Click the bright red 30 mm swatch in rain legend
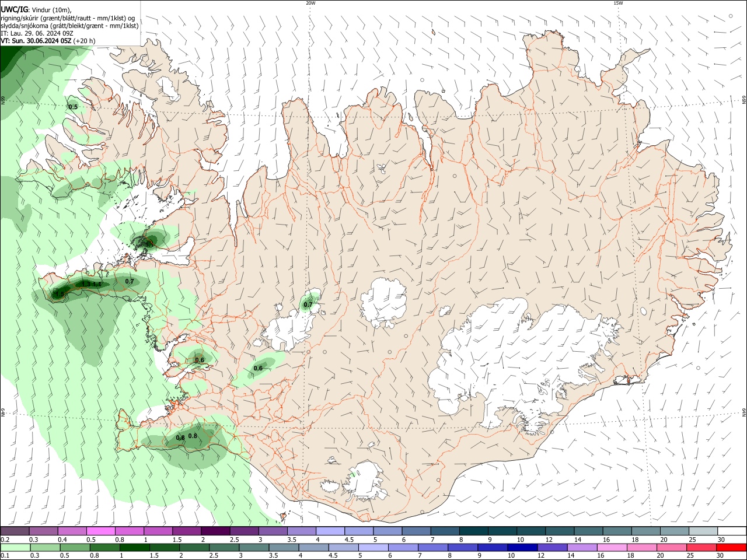This screenshot has height=560, width=747. click(731, 547)
